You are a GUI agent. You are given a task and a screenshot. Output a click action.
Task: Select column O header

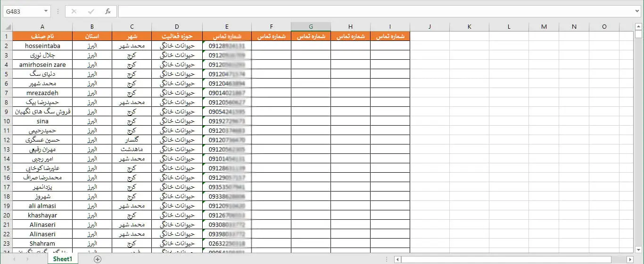coord(604,27)
